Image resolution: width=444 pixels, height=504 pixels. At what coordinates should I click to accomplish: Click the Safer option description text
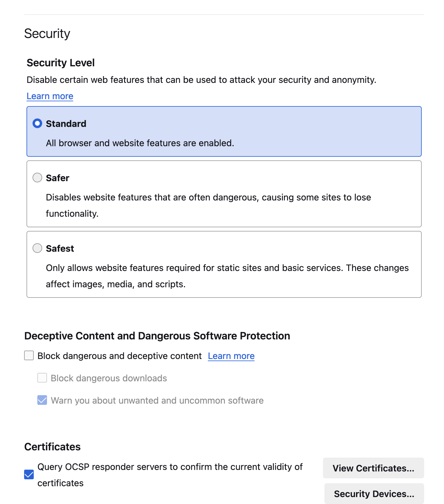point(208,197)
